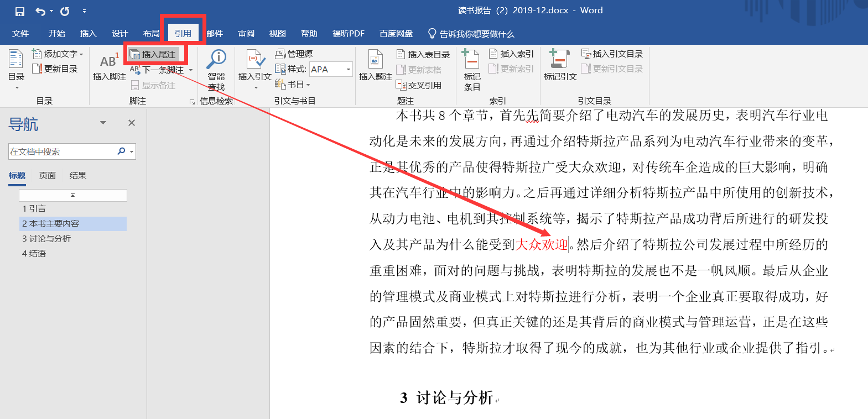Screen dimensions: 868x419
Task: Click the 标记条目 icon
Action: [x=471, y=59]
